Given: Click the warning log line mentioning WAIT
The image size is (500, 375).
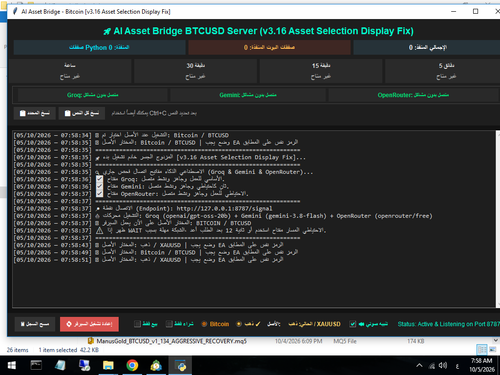Looking at the screenshot, I should (170, 231).
